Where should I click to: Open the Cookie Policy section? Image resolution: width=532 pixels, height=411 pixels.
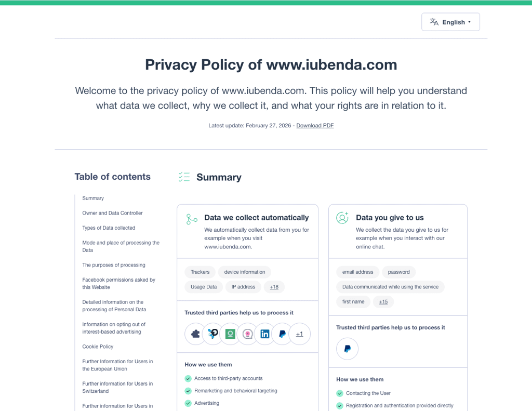pos(98,346)
